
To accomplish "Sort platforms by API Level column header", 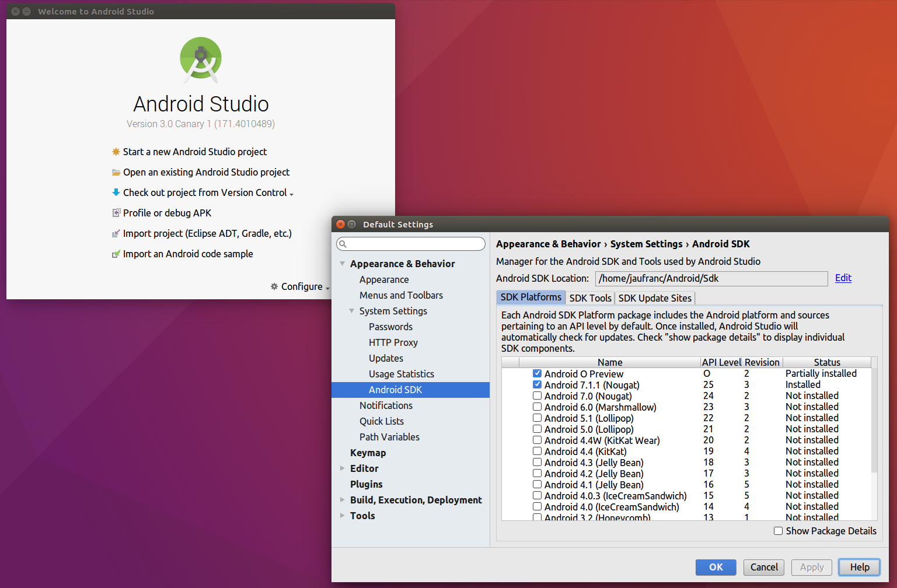I will 721,362.
